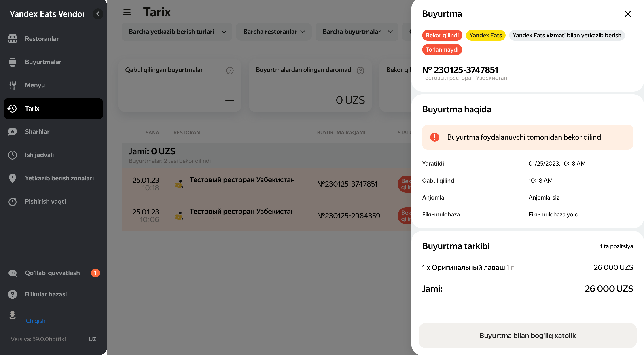Click the Pishirish vaqti stopwatch icon
This screenshot has height=355, width=644.
pyautogui.click(x=12, y=201)
